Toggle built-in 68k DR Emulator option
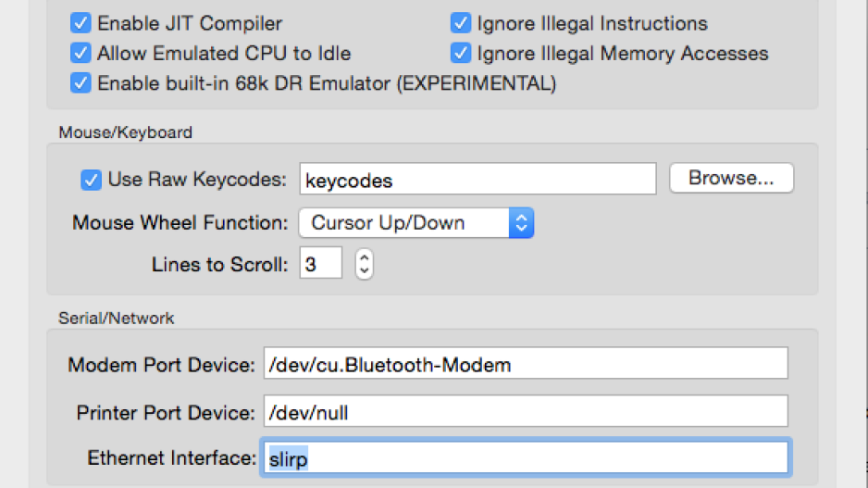868x488 pixels. (x=81, y=83)
